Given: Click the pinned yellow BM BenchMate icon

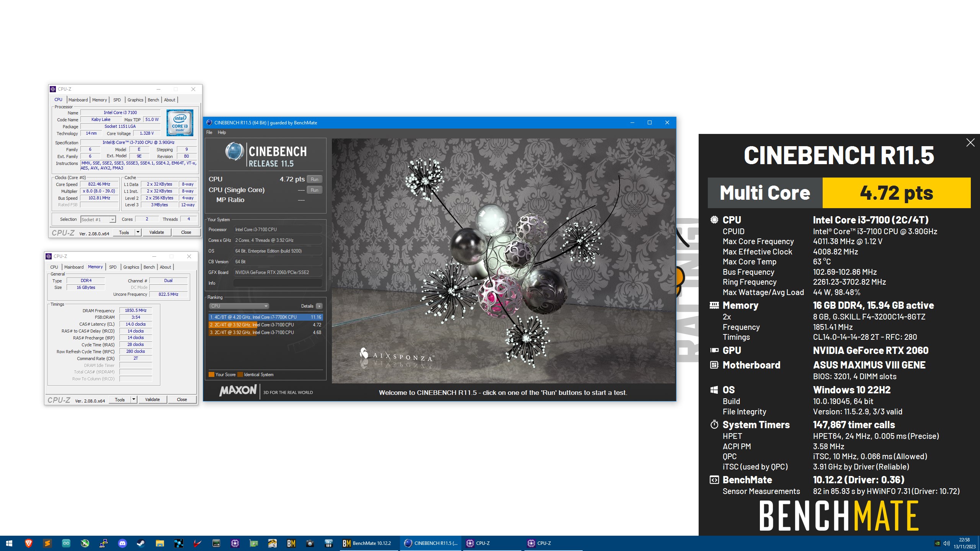Looking at the screenshot, I should point(291,543).
